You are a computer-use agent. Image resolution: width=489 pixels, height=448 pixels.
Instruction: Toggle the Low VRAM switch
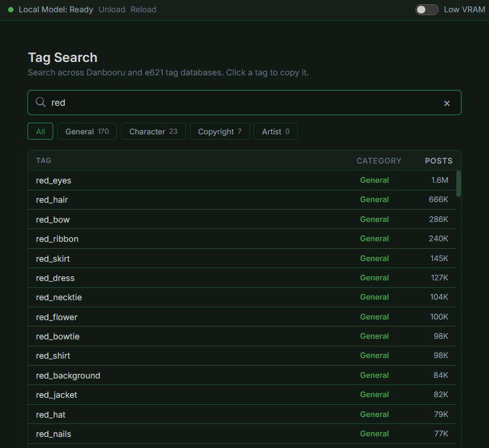pyautogui.click(x=426, y=9)
